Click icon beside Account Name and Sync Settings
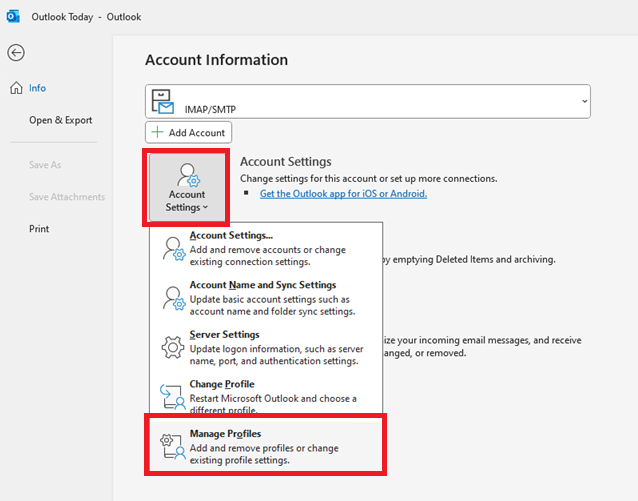This screenshot has height=501, width=638. point(174,298)
